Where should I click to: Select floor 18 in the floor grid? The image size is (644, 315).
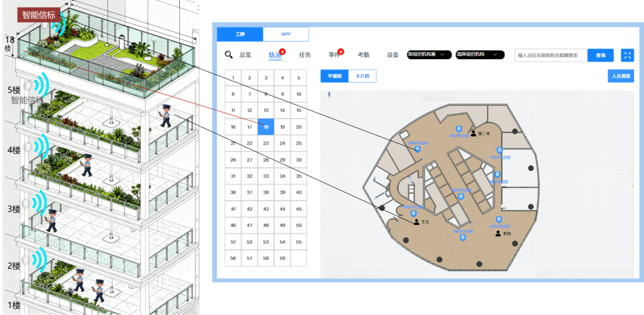click(266, 126)
